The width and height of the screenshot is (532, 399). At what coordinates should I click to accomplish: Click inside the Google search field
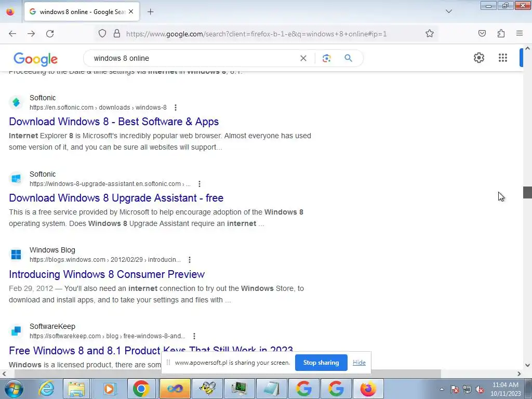[193, 58]
